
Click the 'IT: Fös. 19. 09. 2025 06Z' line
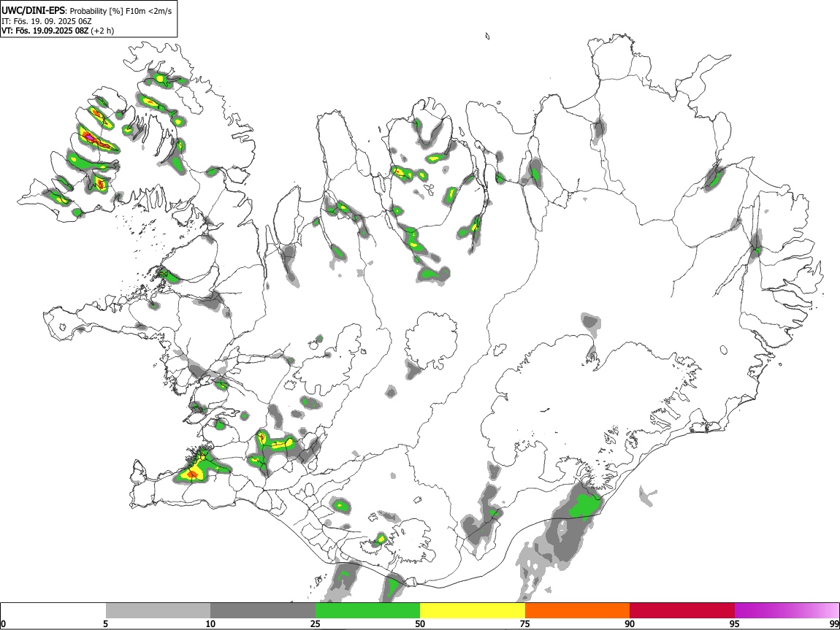coord(47,21)
